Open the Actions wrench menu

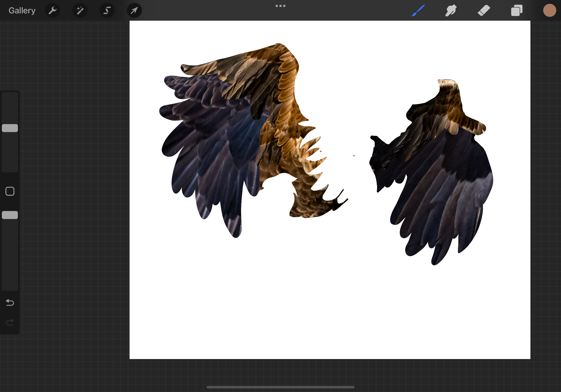(53, 11)
